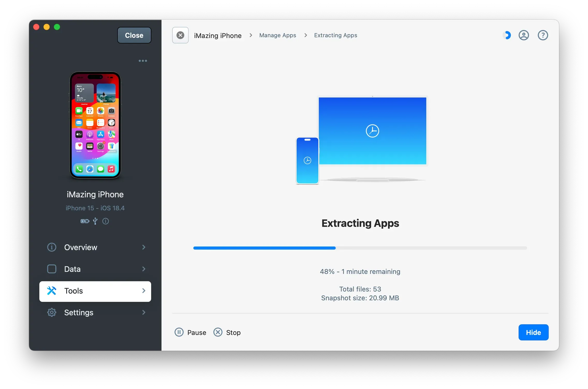
Task: Open the device options via ellipsis menu
Action: (143, 61)
